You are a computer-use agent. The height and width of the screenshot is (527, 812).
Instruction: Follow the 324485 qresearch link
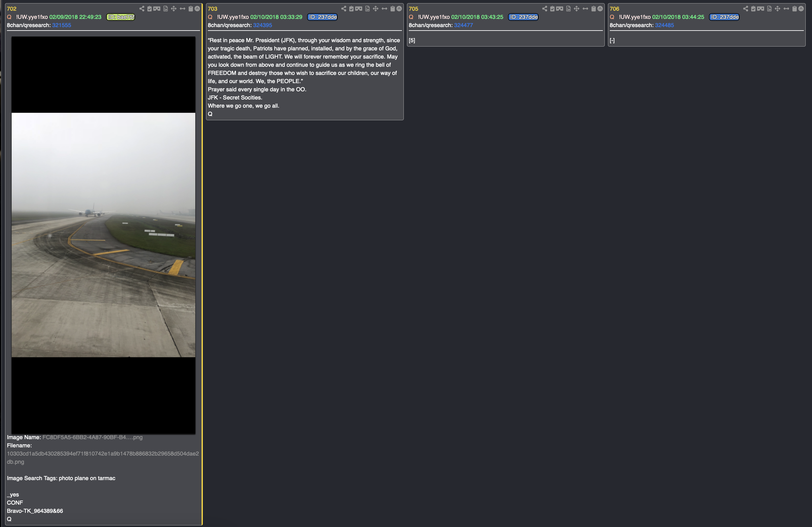[664, 25]
